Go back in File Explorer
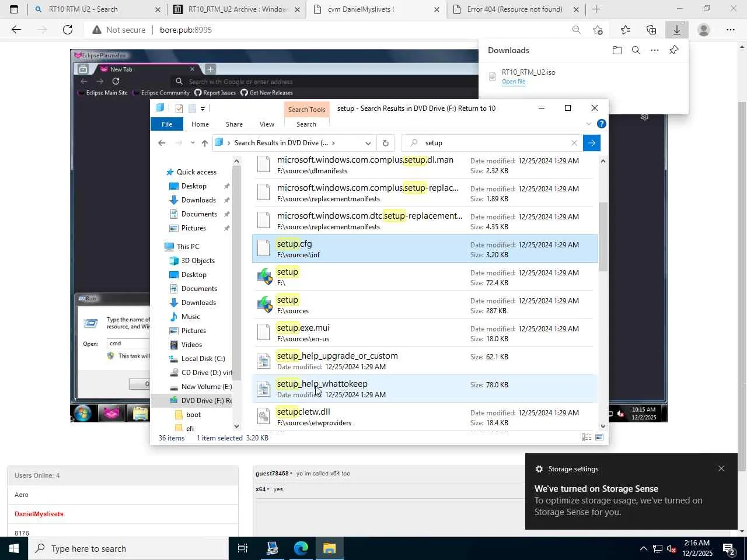 (162, 143)
